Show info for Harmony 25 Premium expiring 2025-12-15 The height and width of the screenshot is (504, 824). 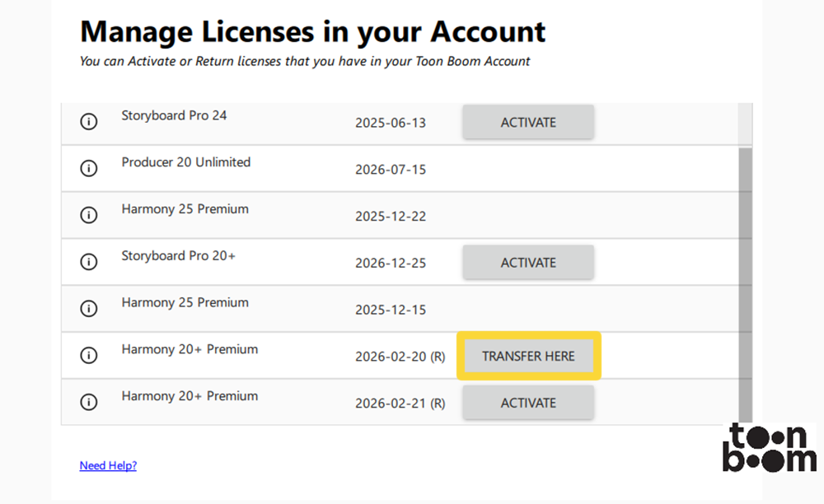click(x=88, y=309)
